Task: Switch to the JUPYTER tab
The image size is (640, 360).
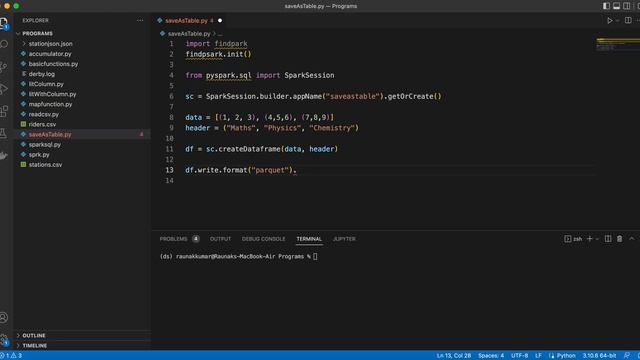Action: (x=344, y=239)
